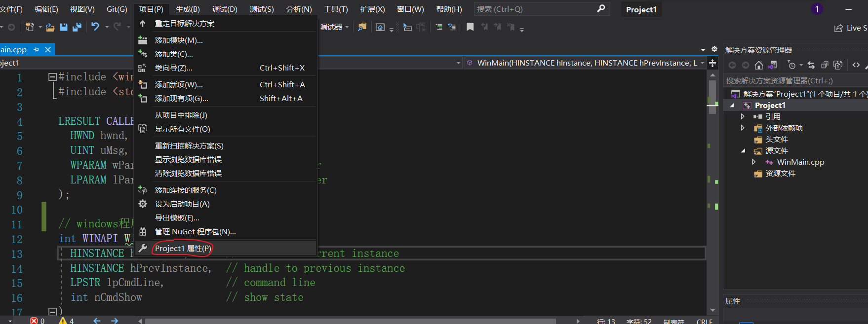Select Project1 属性(P) menu entry
Image resolution: width=868 pixels, height=324 pixels.
(x=226, y=249)
